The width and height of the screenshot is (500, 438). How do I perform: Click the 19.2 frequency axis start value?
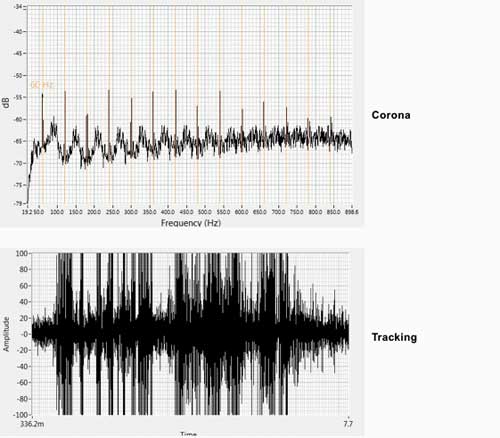coord(28,212)
